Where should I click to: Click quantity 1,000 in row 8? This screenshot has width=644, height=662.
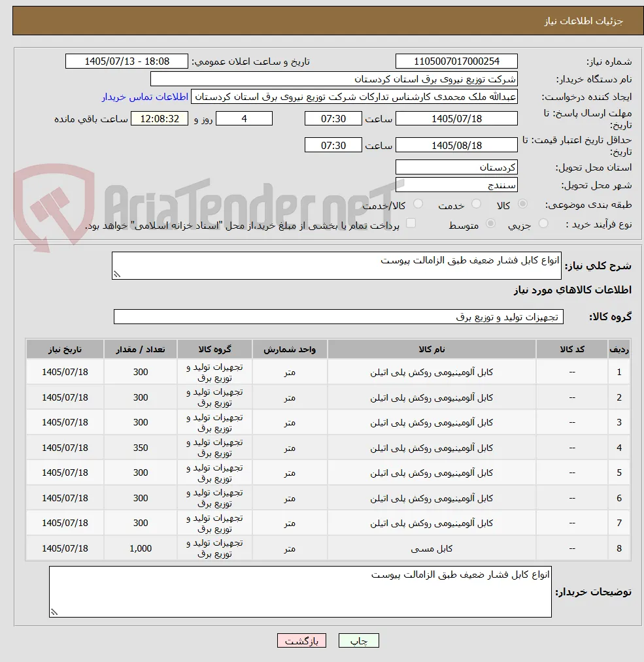pyautogui.click(x=141, y=548)
